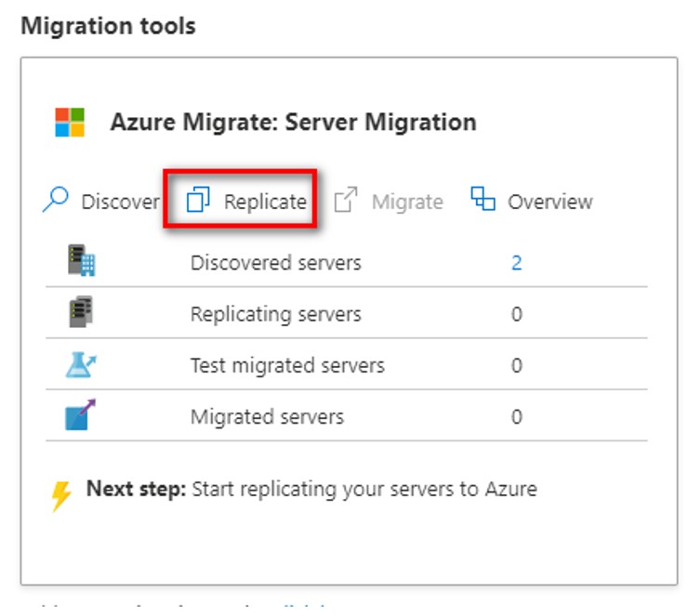Open the Discover action
688x616 pixels.
[x=121, y=203]
